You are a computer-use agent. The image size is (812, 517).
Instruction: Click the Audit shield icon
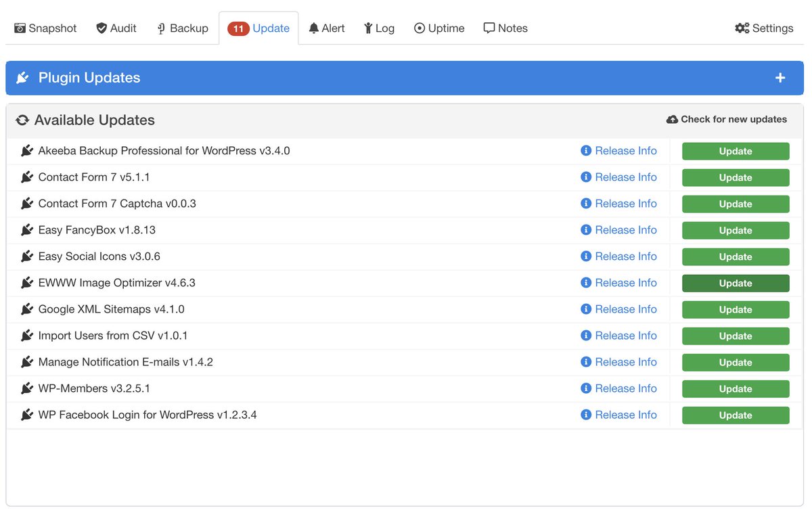(x=100, y=28)
